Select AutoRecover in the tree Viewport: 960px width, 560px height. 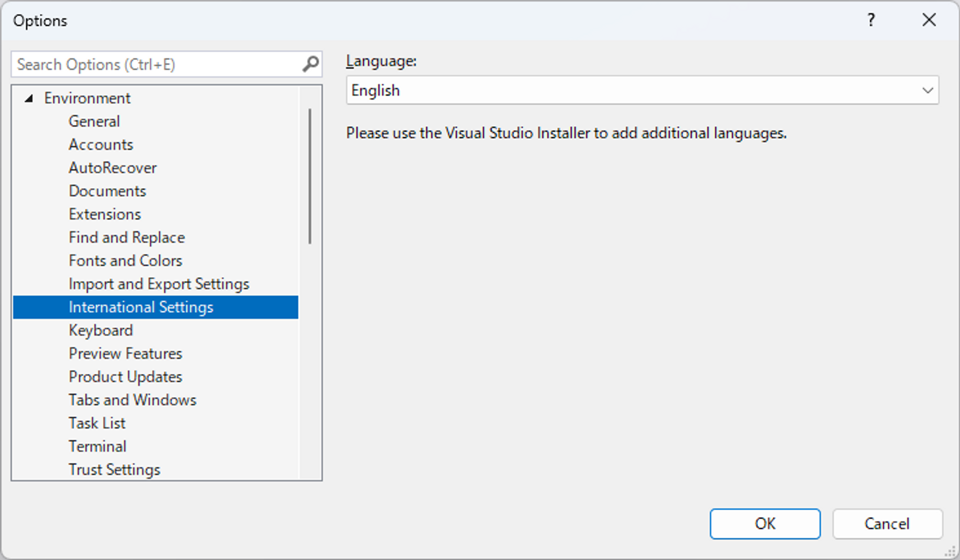pos(112,168)
